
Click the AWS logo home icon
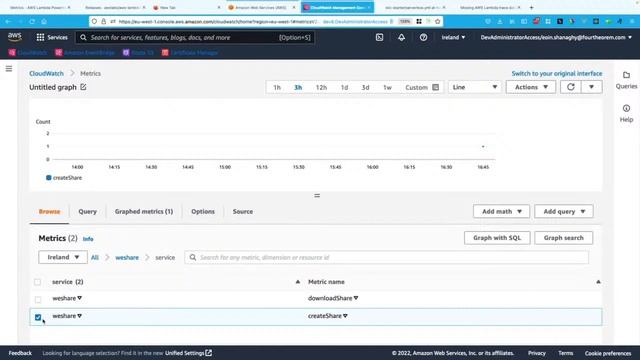[15, 37]
